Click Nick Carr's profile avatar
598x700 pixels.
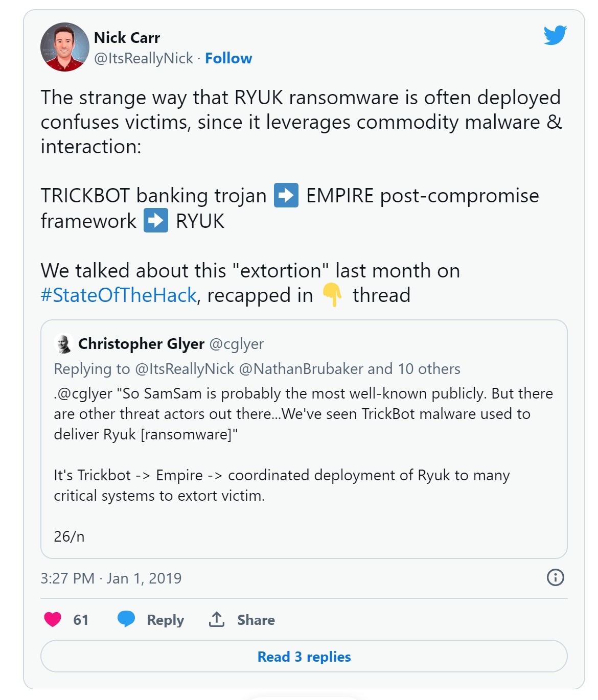[65, 47]
